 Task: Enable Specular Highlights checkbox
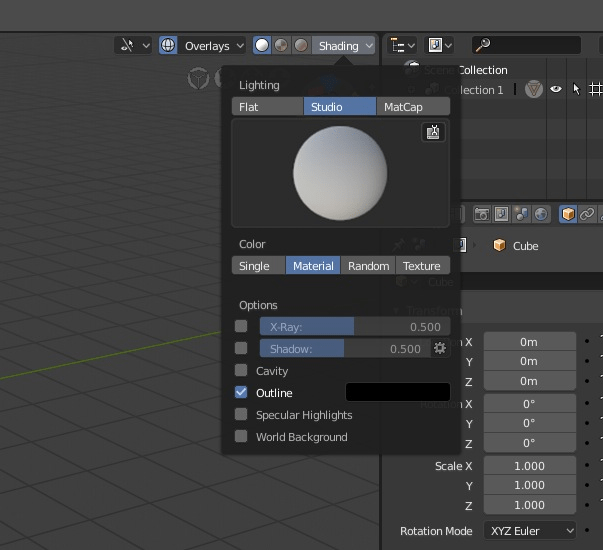(x=241, y=414)
